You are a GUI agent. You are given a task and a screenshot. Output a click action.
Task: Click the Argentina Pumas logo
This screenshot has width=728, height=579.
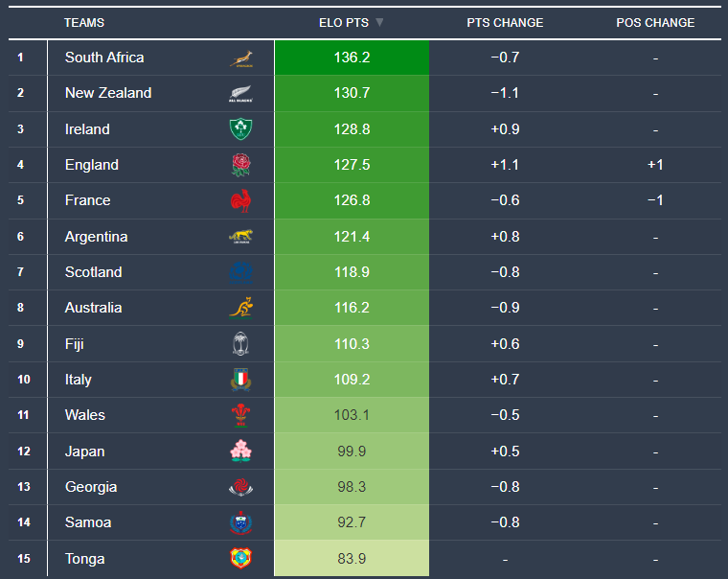(240, 237)
